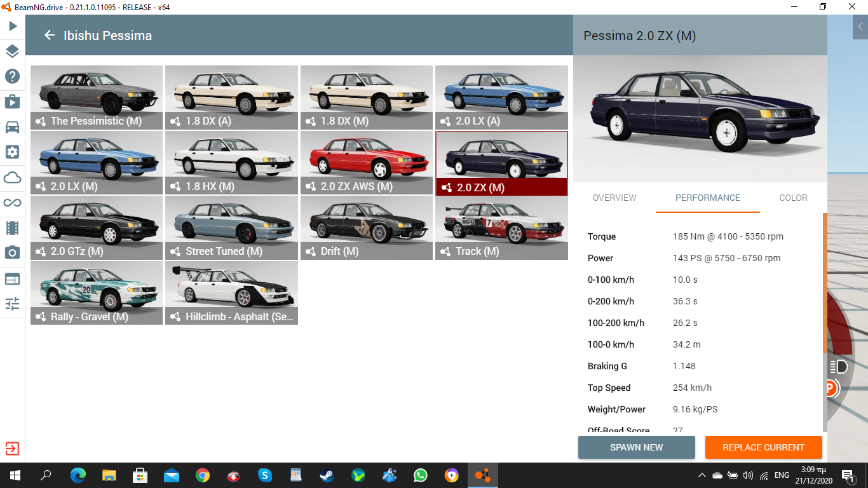Click the ENG language indicator

pos(782,475)
